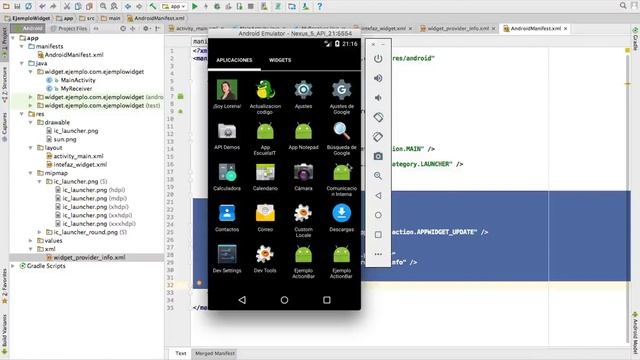Close the AndroidManifest.xml editor tab
Image resolution: width=640 pixels, height=360 pixels.
566,29
